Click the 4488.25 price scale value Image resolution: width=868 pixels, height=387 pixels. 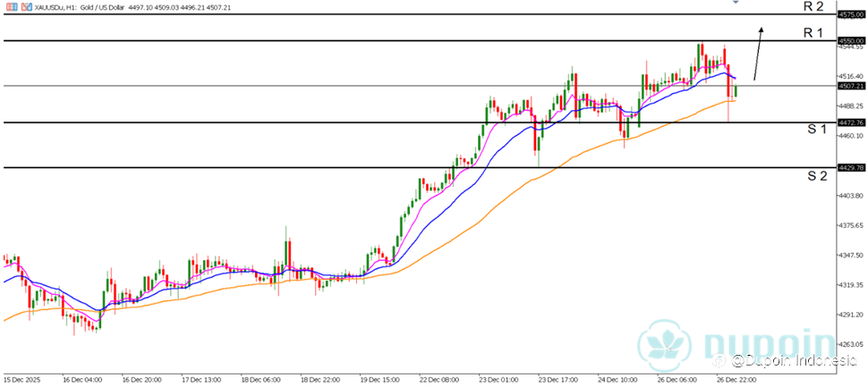pyautogui.click(x=852, y=105)
